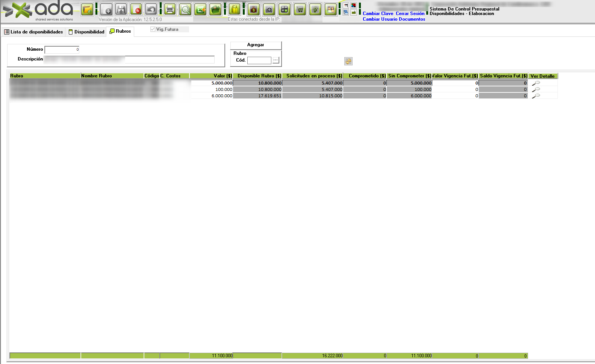Click the Cambiar Clave link
The width and height of the screenshot is (595, 364).
378,14
